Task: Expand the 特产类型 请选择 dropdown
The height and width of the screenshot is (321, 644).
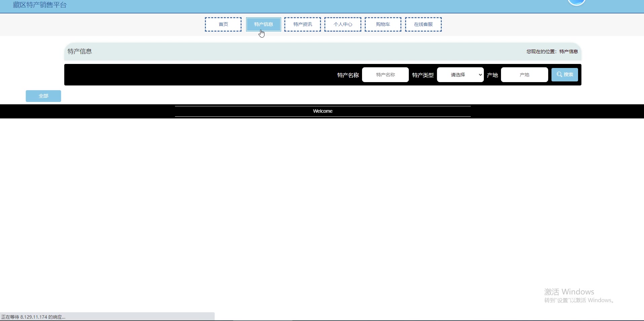Action: coord(460,75)
